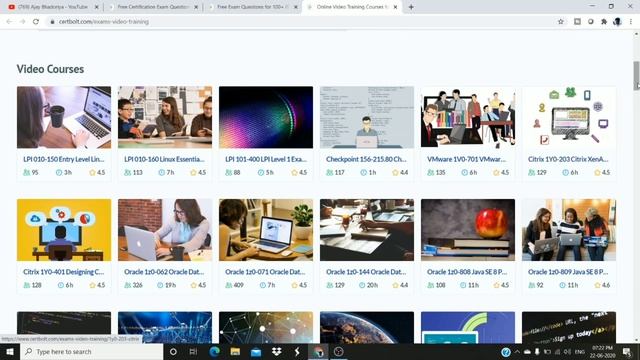Click the LPI 101-400 colorful lights thumbnail
Image resolution: width=640 pixels, height=360 pixels.
266,117
